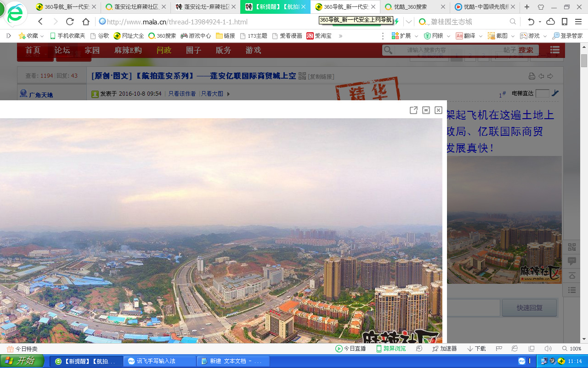The image size is (588, 368).
Task: Switch to the 优酷_360搜索 tab
Action: [x=412, y=7]
